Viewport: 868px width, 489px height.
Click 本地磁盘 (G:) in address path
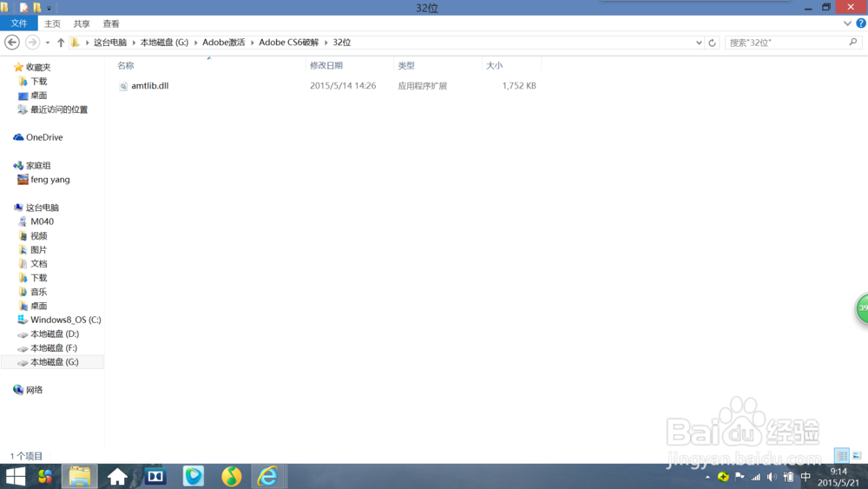[164, 43]
